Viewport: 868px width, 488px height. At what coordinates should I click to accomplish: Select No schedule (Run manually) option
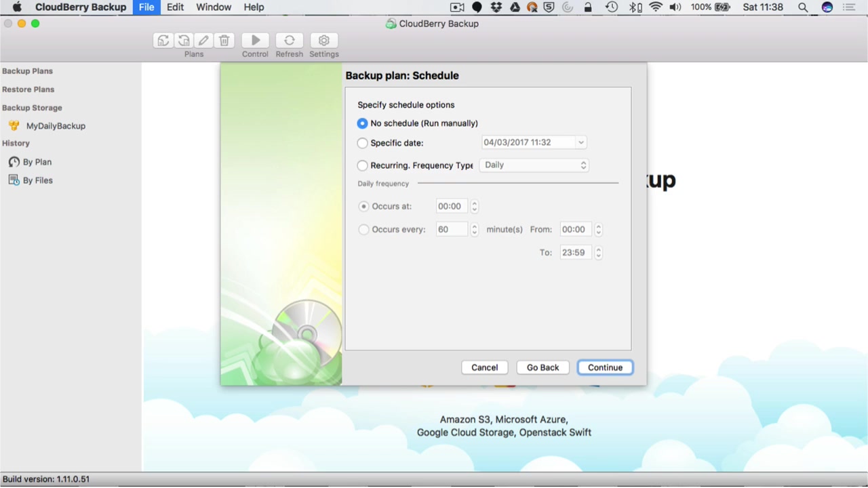click(x=362, y=123)
